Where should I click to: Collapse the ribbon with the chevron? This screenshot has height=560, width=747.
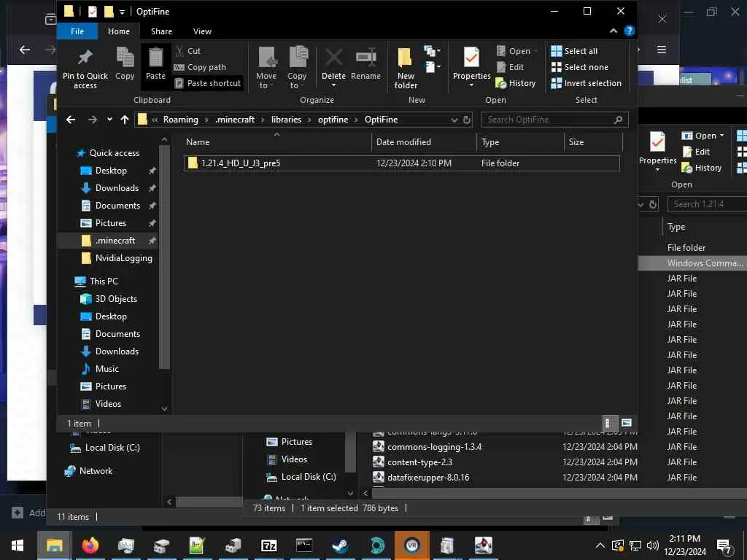click(x=614, y=31)
